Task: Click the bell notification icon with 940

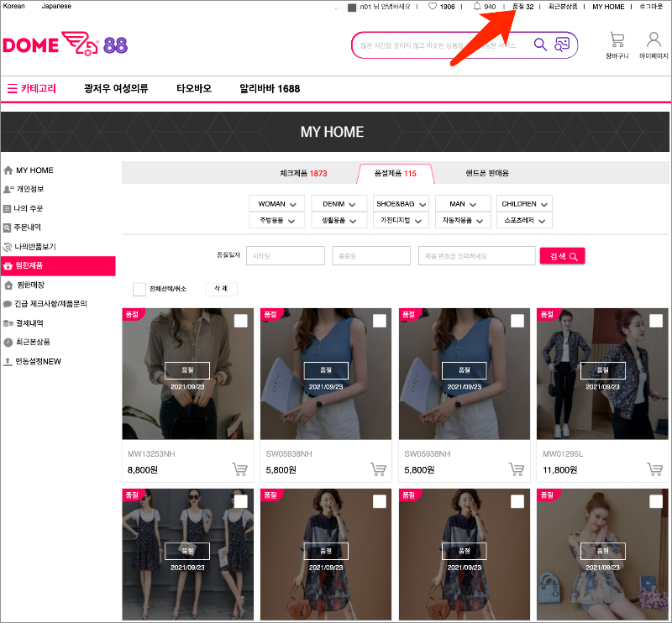Action: click(477, 7)
